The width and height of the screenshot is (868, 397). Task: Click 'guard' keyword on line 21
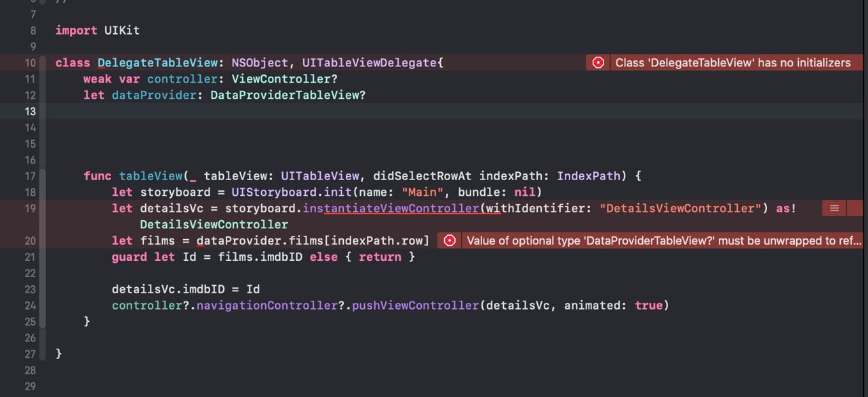click(x=130, y=257)
